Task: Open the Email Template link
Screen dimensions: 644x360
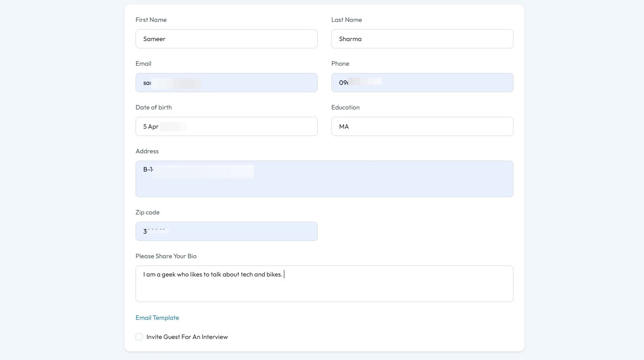Action: click(x=157, y=318)
